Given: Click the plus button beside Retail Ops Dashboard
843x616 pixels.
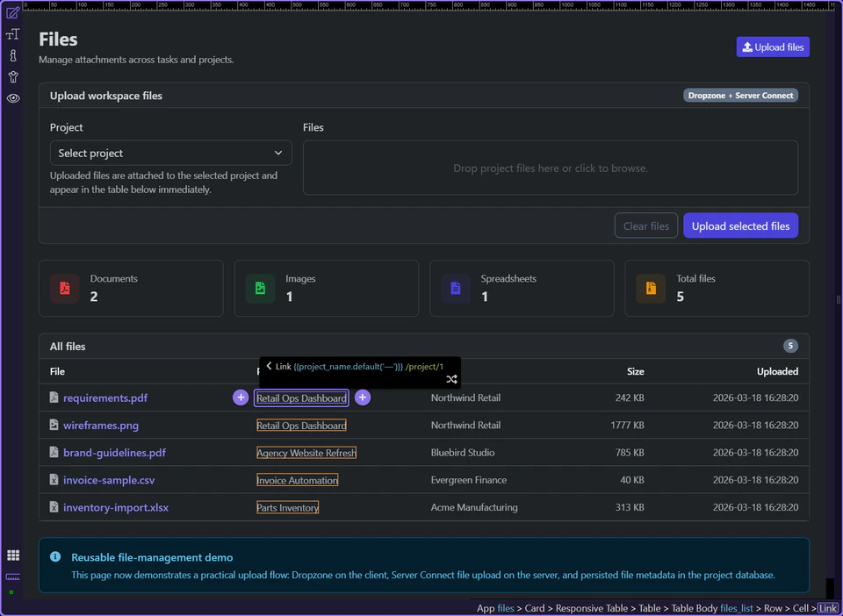Looking at the screenshot, I should (x=362, y=397).
